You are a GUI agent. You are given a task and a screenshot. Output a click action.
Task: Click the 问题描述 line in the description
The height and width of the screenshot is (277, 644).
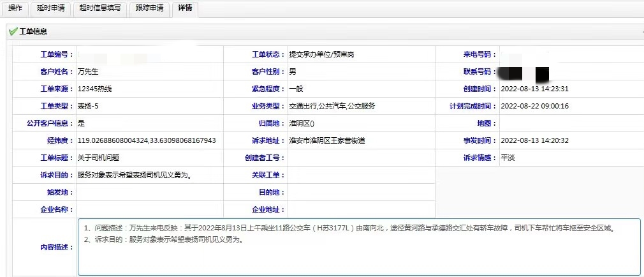[x=349, y=228]
